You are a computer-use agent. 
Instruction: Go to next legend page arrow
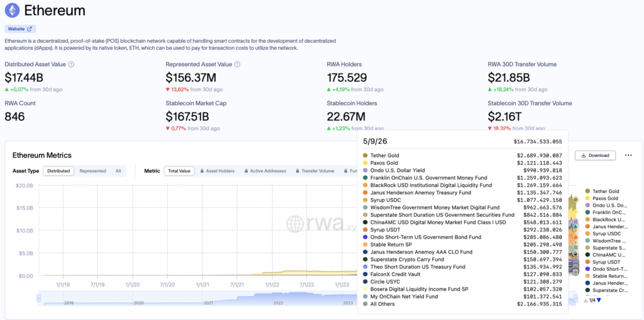click(599, 301)
